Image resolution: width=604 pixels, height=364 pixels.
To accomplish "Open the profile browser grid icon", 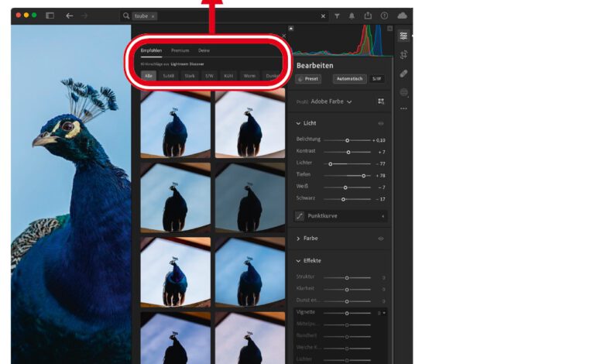I will click(x=380, y=101).
